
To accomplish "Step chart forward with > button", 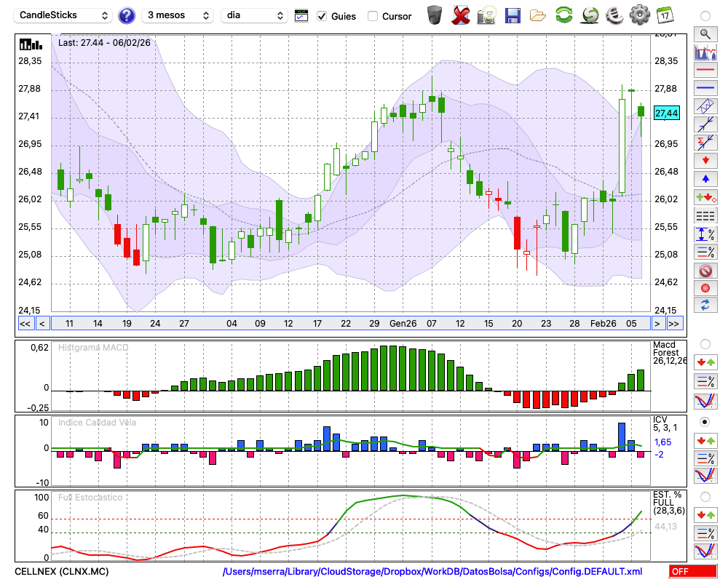I will click(657, 324).
